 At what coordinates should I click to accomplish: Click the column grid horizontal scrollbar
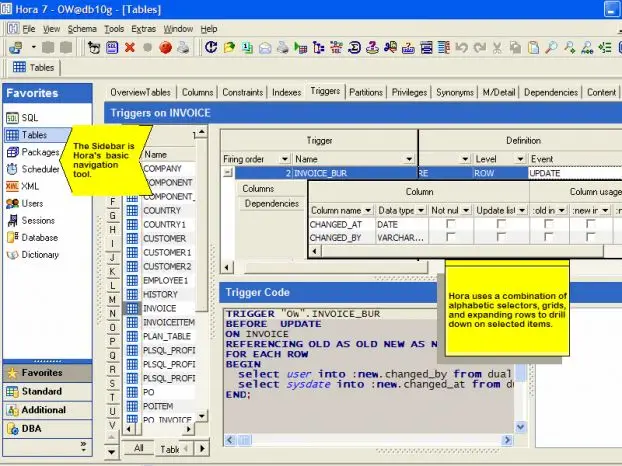click(x=462, y=251)
